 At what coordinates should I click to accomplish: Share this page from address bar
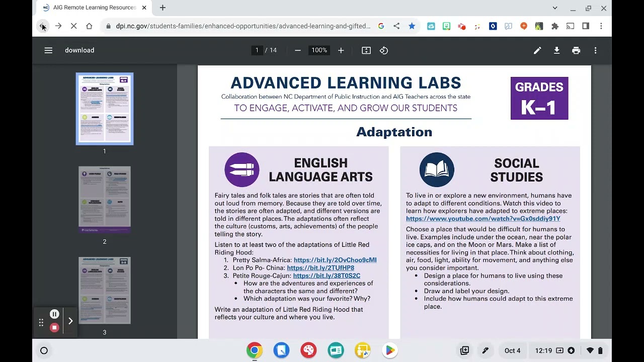point(396,26)
